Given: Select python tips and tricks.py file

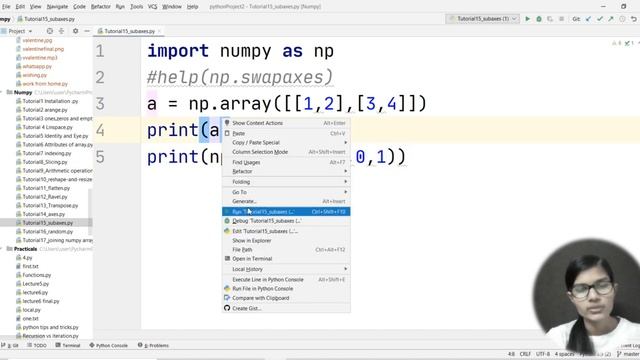Looking at the screenshot, I should (x=47, y=327).
